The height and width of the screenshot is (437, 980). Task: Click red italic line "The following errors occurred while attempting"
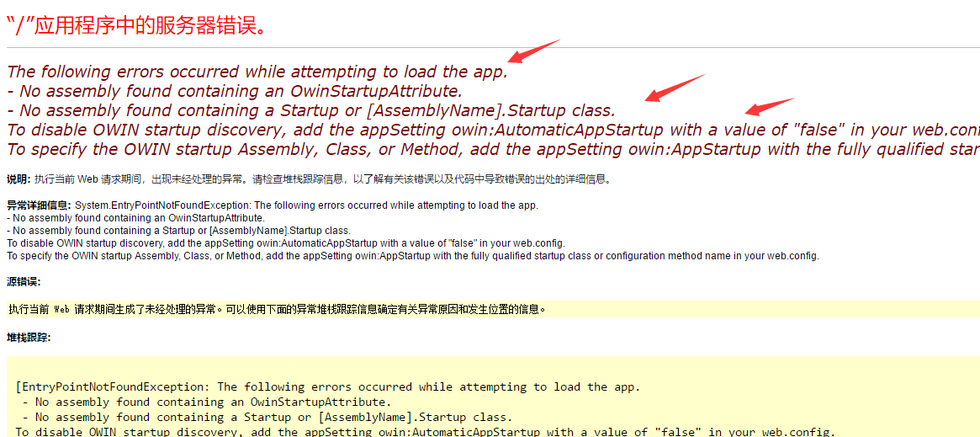pyautogui.click(x=257, y=72)
